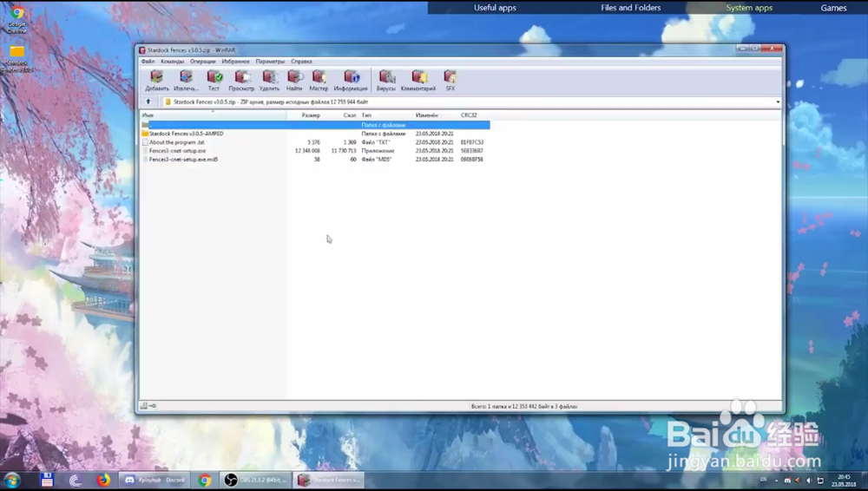Viewport: 868px width, 491px height.
Task: Open the Справка menu
Action: pyautogui.click(x=302, y=62)
